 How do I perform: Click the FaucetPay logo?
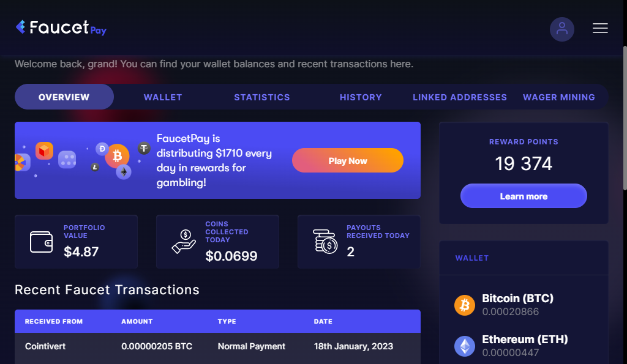[61, 28]
